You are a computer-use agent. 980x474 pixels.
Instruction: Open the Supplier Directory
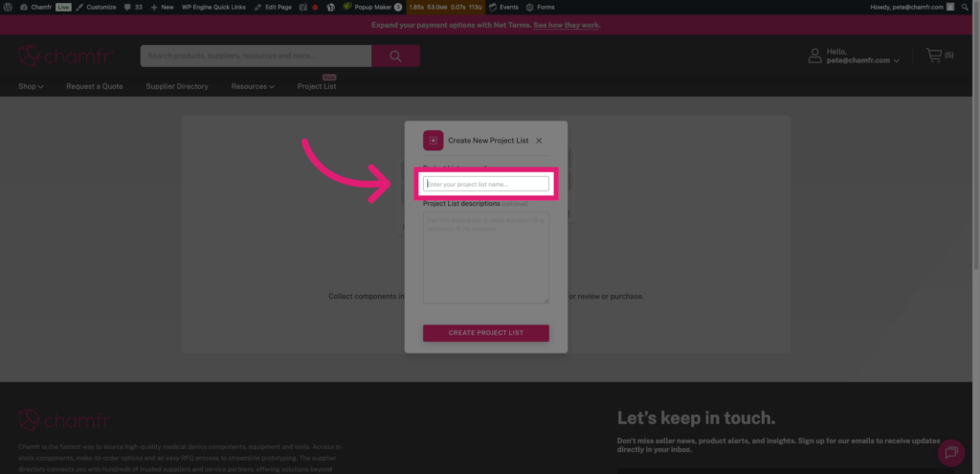(177, 86)
